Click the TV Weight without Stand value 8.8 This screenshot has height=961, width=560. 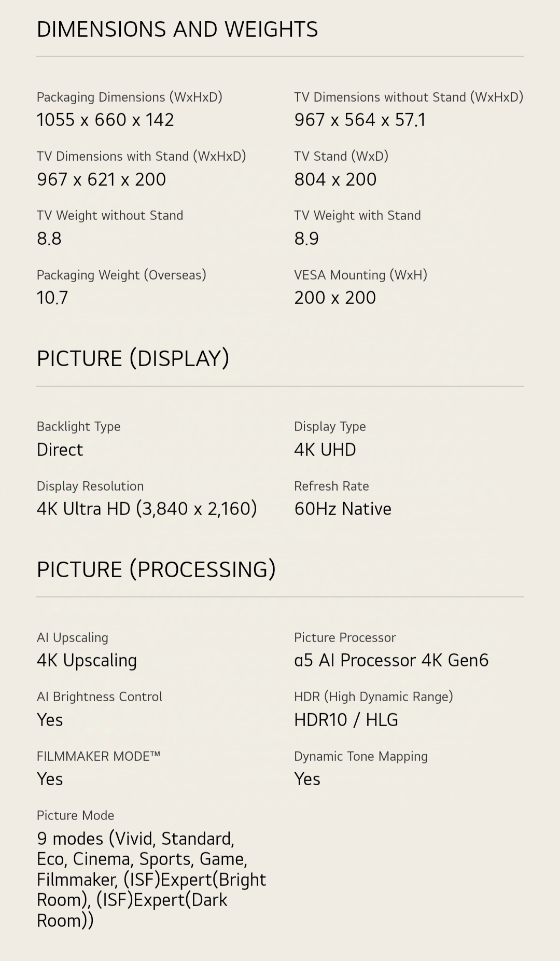(x=49, y=239)
